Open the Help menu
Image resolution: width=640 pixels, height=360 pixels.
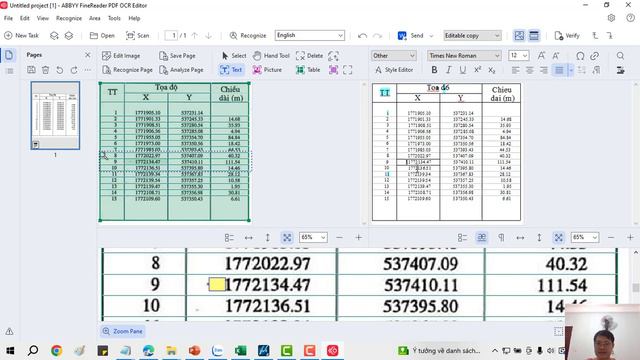pos(134,18)
